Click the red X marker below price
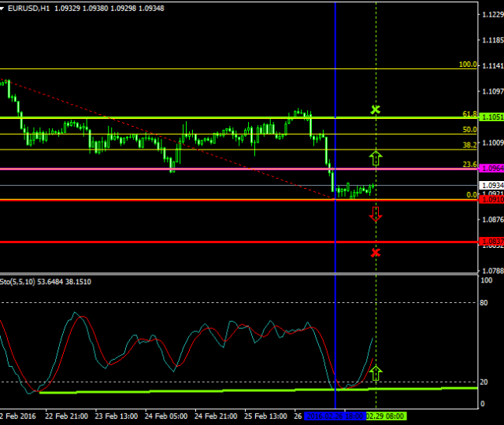 (376, 252)
